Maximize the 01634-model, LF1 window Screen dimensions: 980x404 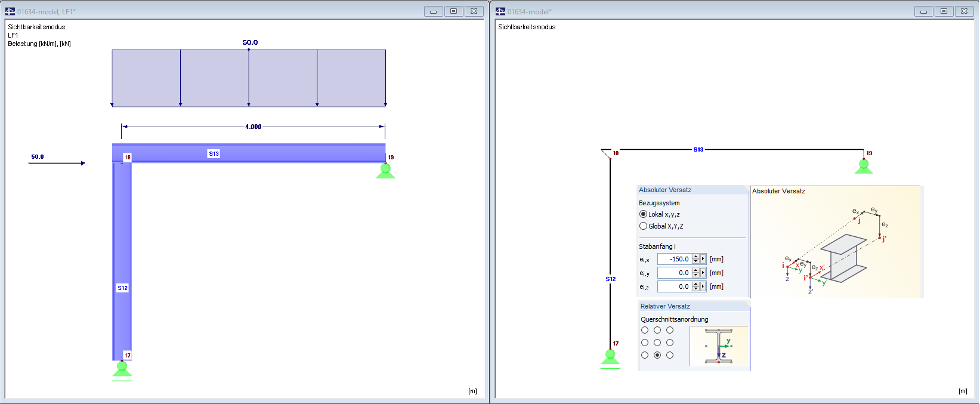[454, 11]
